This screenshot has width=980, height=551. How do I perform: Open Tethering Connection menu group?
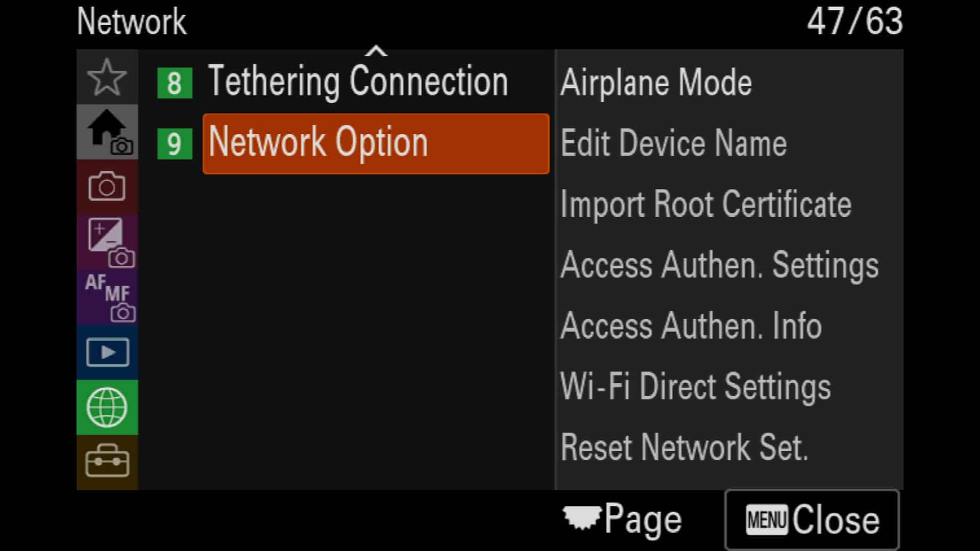click(x=358, y=82)
